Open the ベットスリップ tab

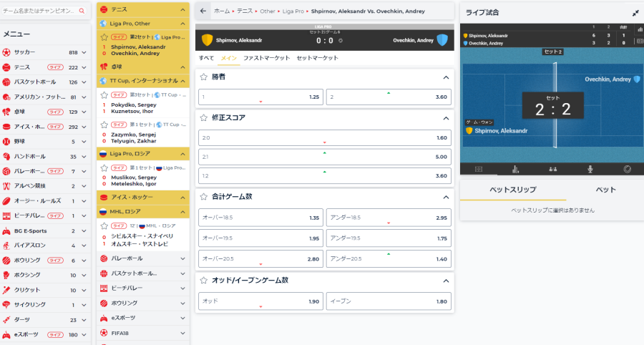point(513,190)
